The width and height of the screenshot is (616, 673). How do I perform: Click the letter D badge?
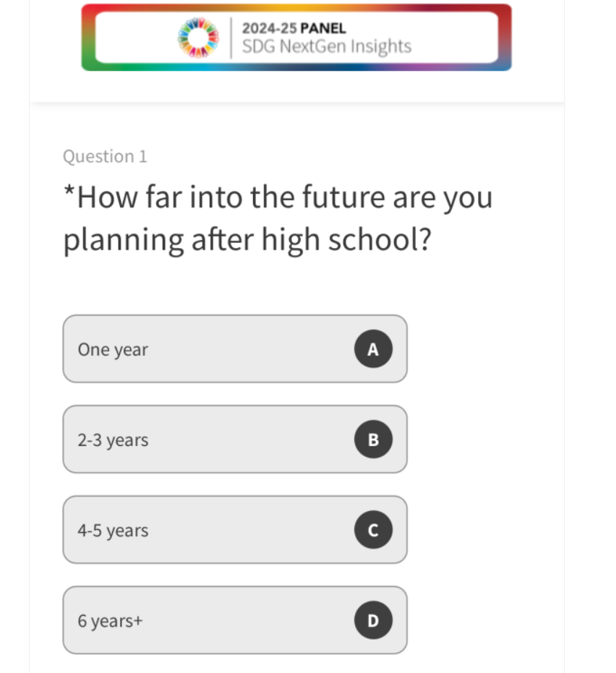(373, 620)
